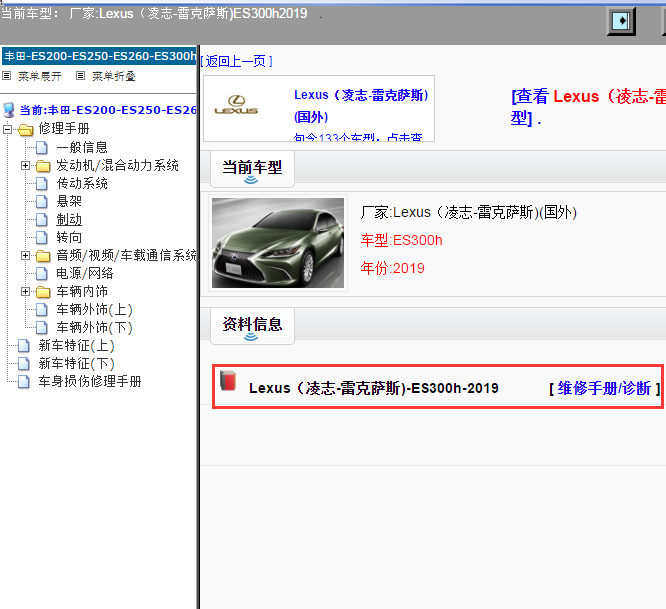Open the 维修手册/诊断 link

(x=604, y=388)
